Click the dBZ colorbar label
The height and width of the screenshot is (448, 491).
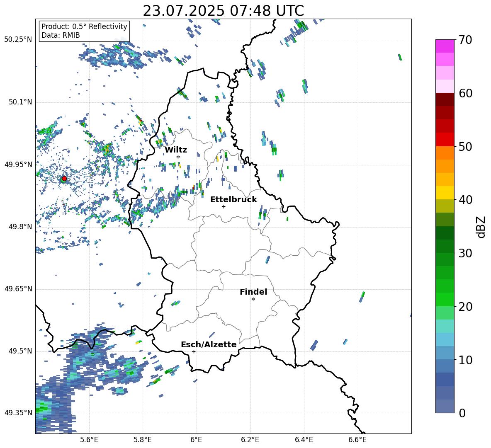click(481, 227)
